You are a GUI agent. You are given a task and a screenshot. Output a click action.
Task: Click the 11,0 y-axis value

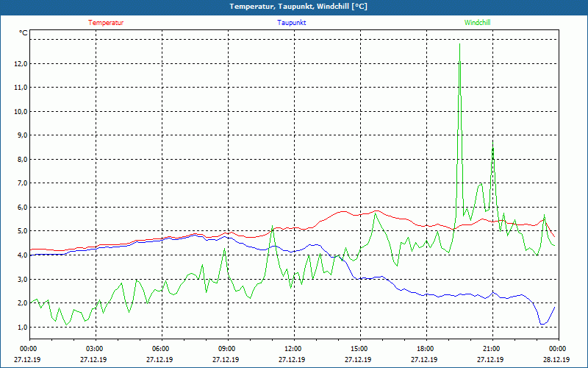[x=21, y=88]
